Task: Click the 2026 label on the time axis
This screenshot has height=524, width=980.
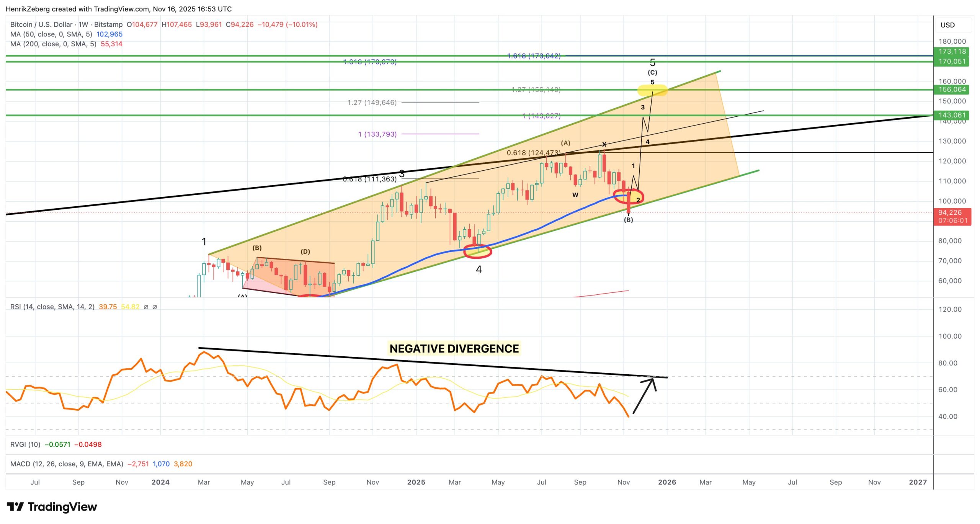Action: pyautogui.click(x=667, y=482)
